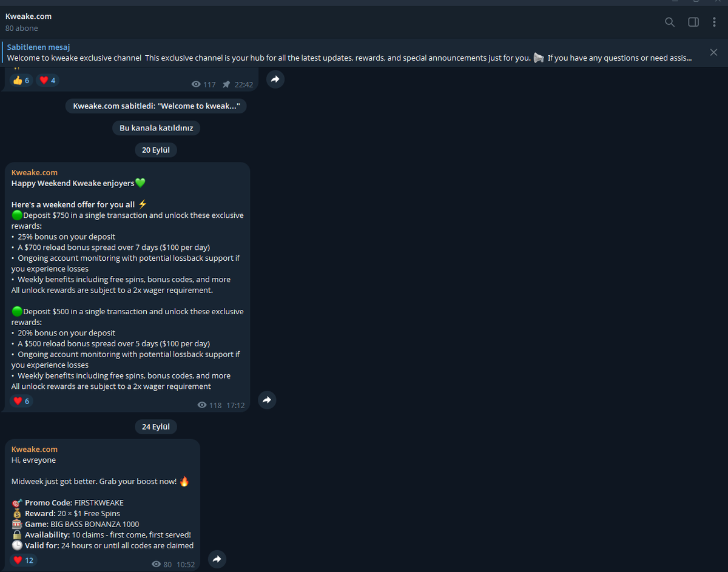Viewport: 728px width, 572px height.
Task: Click the '20 Eylül' date badge
Action: tap(155, 150)
